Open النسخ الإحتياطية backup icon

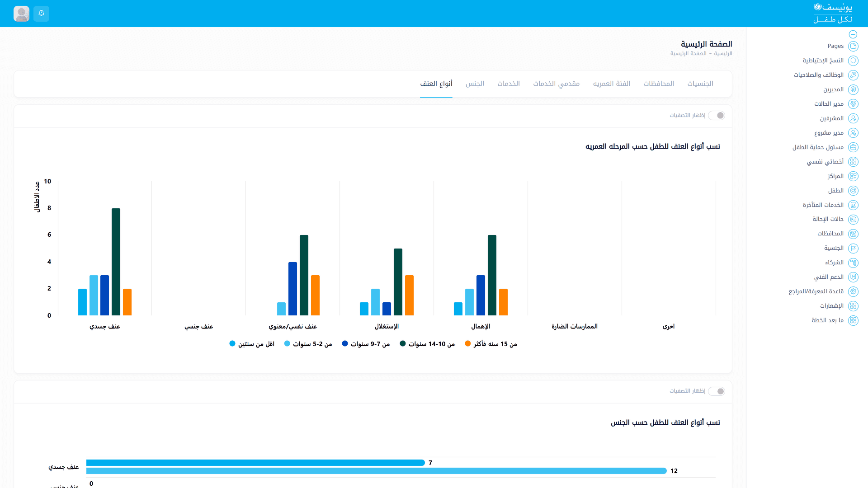(x=853, y=61)
